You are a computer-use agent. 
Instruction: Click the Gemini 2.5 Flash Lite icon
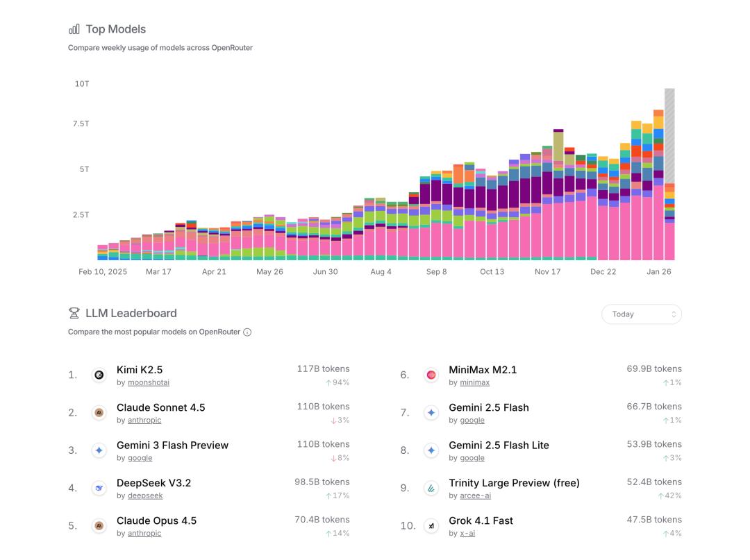(x=431, y=451)
